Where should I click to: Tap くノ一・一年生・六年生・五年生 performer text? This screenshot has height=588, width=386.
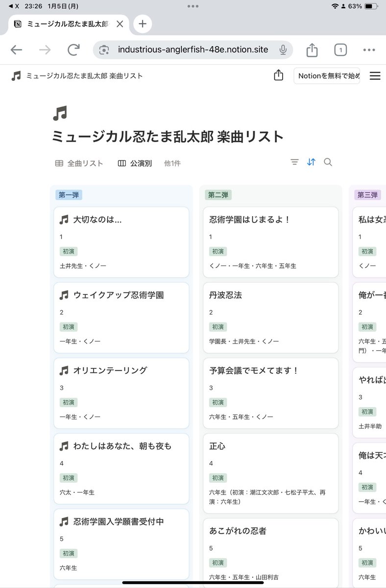252,266
